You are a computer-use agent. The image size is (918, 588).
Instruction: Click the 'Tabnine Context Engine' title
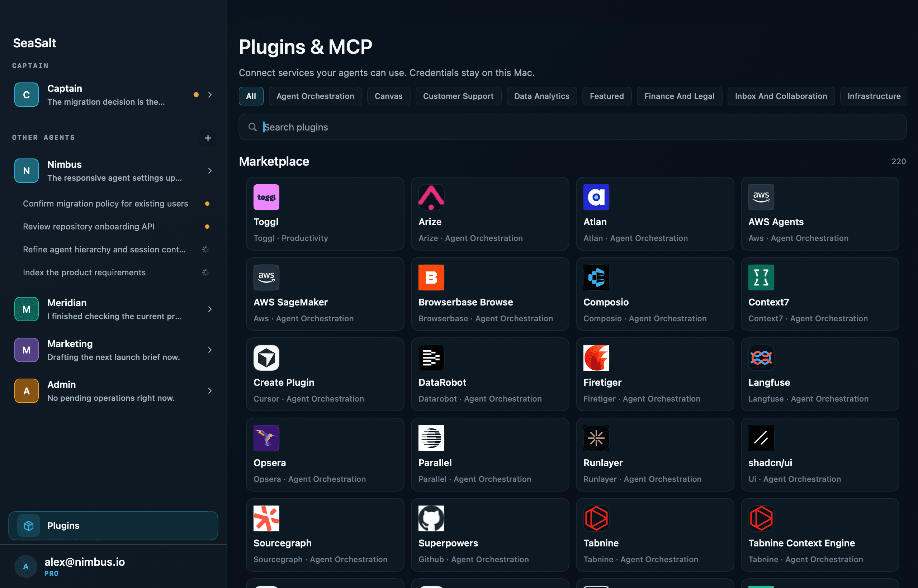click(x=801, y=543)
